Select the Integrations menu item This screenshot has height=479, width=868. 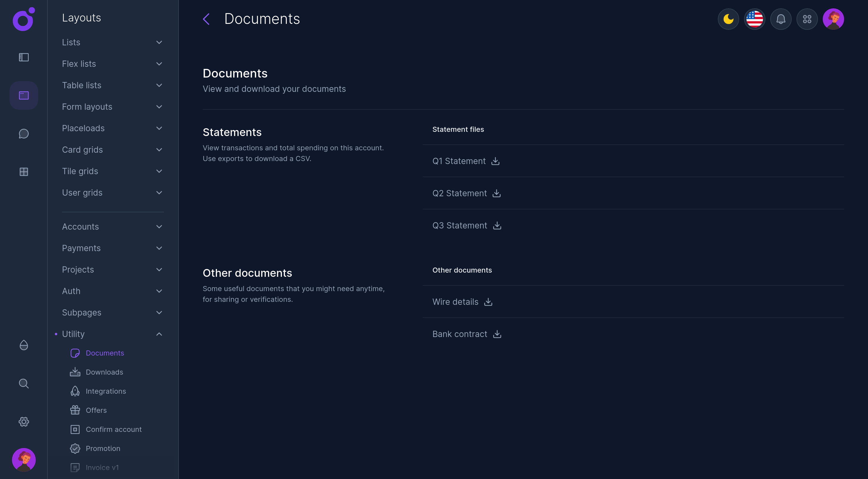pyautogui.click(x=106, y=391)
